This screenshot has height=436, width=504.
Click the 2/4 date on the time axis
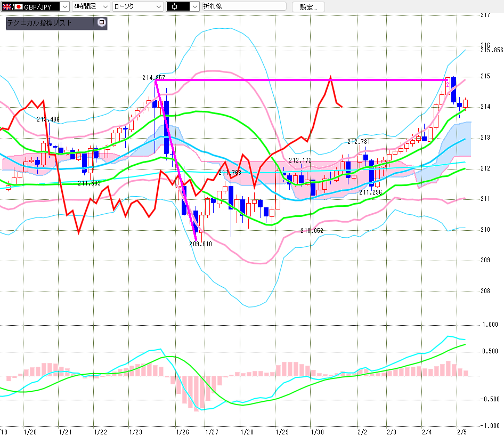tap(426, 432)
